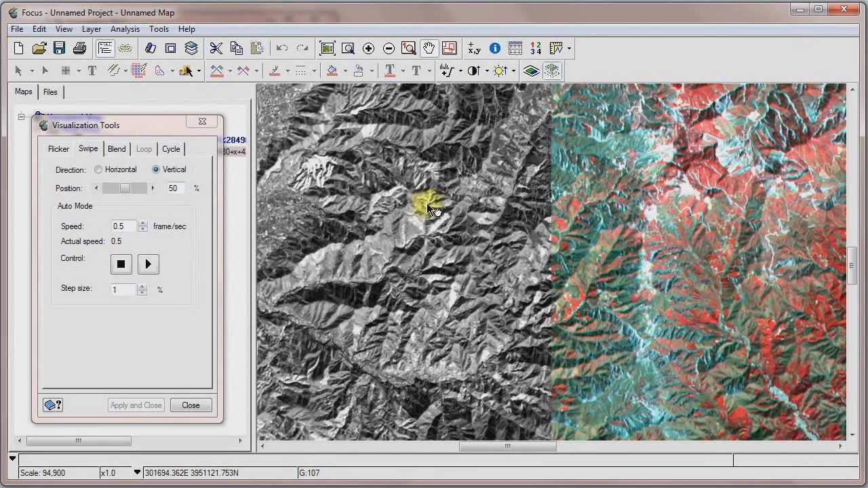Screen dimensions: 868x488
Task: Select Vertical swipe direction
Action: 156,169
